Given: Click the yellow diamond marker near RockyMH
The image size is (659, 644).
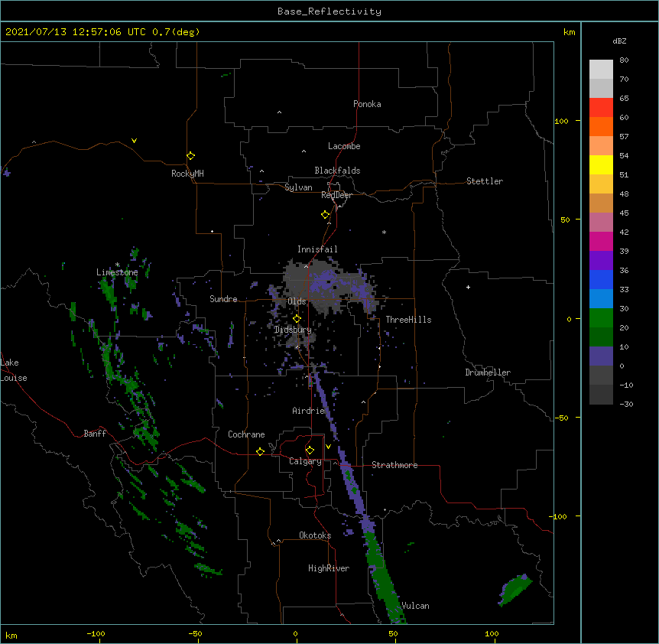Looking at the screenshot, I should tap(191, 156).
